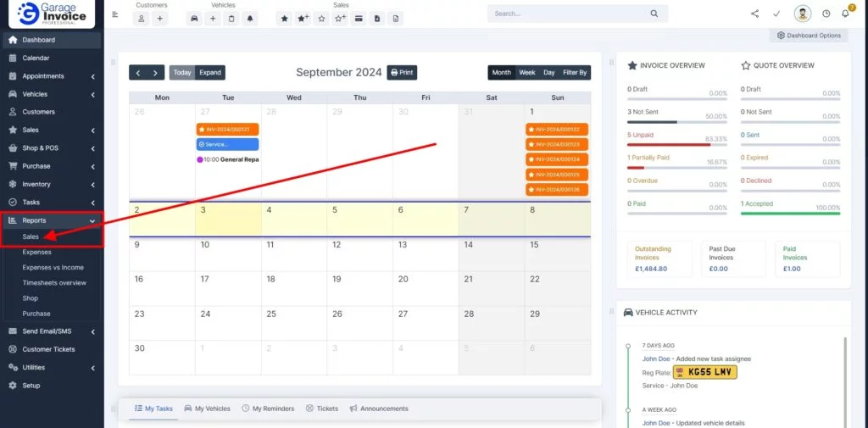Switch to My Reminders tab

coord(268,409)
